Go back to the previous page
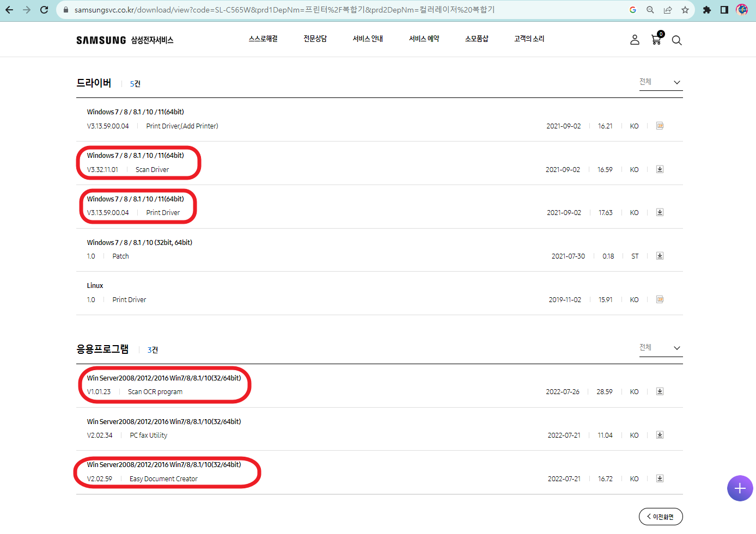 pos(9,10)
